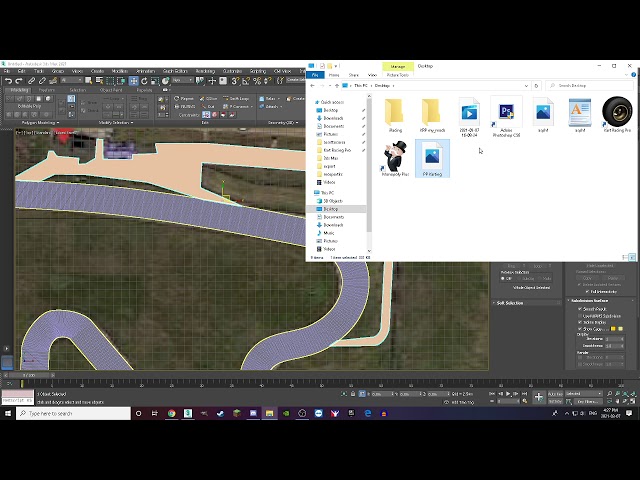
Task: Click Play Animation button
Action: [508, 394]
